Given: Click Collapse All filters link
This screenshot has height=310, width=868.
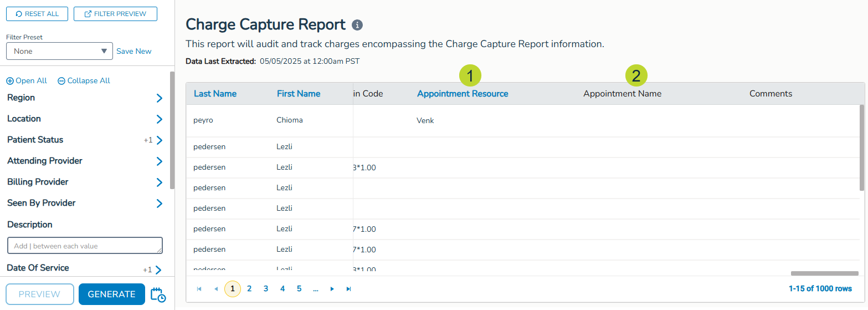Looking at the screenshot, I should click(x=84, y=81).
